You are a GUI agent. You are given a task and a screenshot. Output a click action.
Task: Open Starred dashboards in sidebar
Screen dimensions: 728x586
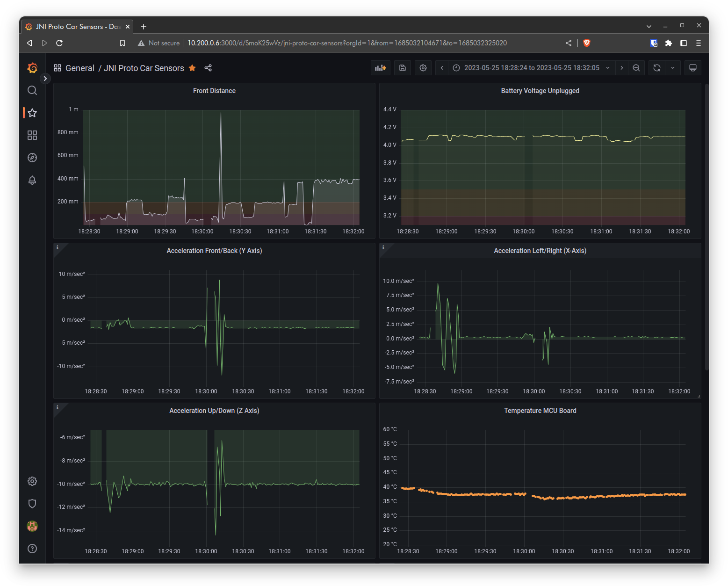click(x=32, y=113)
